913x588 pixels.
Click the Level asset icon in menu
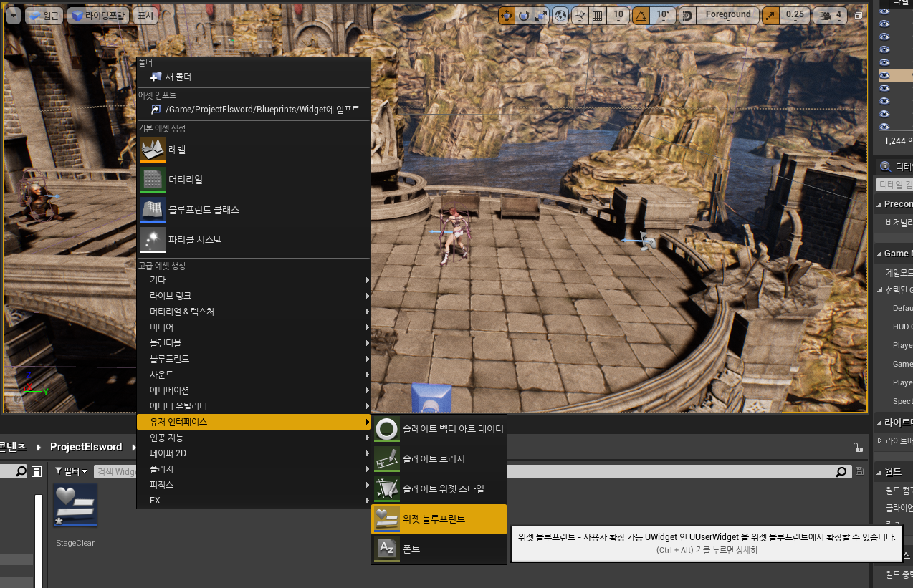pos(153,150)
